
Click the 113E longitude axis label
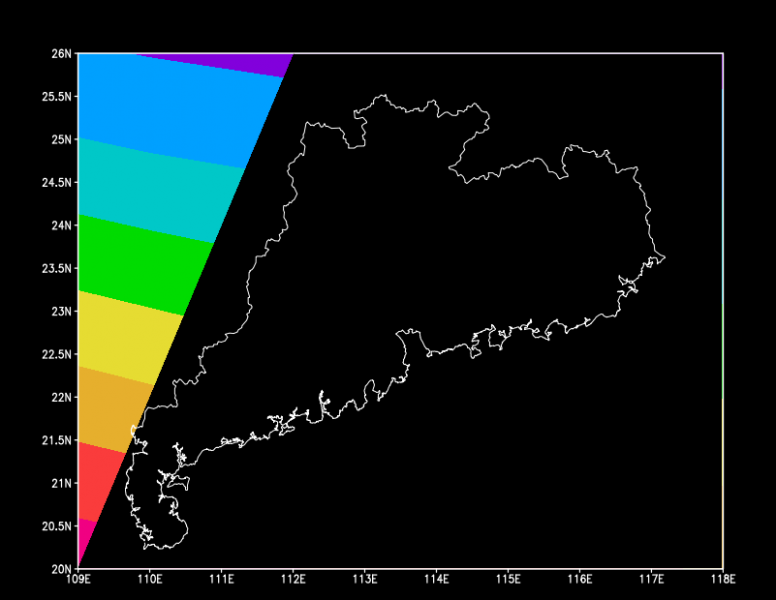point(364,579)
